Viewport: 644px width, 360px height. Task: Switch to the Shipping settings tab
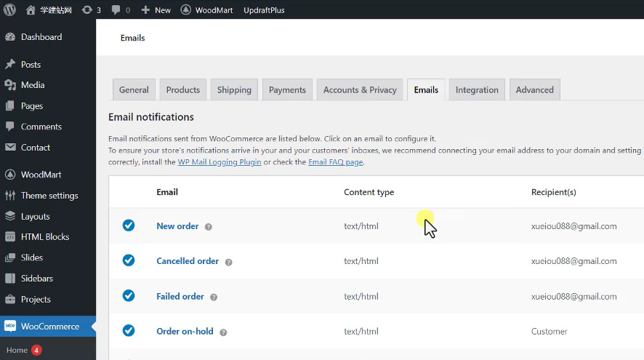coord(234,90)
